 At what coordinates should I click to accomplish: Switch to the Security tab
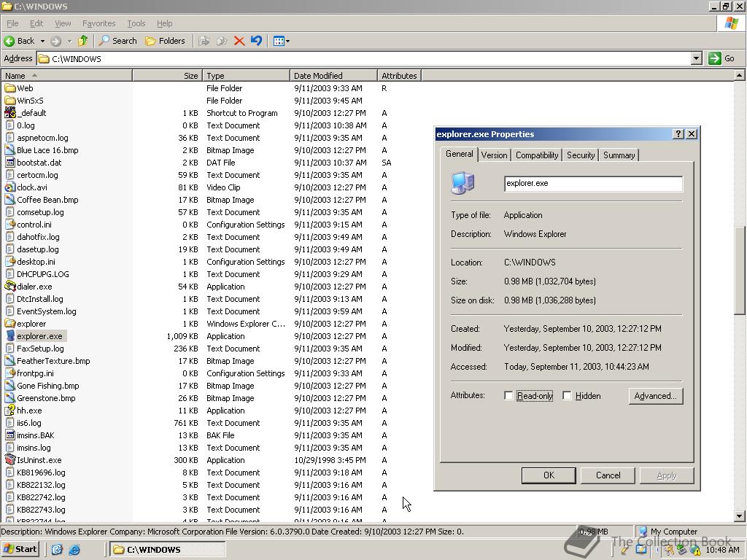580,155
